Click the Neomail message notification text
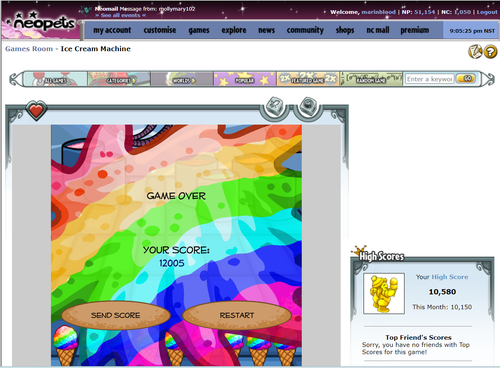 (145, 9)
